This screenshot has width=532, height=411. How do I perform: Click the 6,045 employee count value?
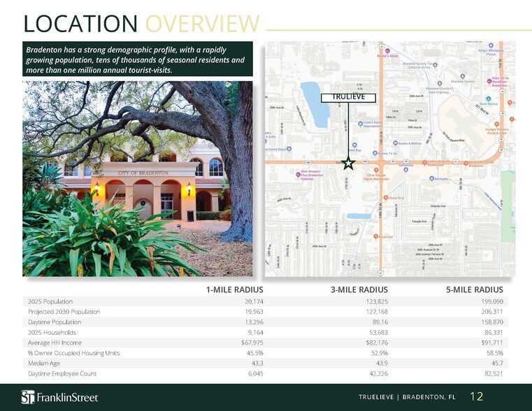click(x=255, y=373)
